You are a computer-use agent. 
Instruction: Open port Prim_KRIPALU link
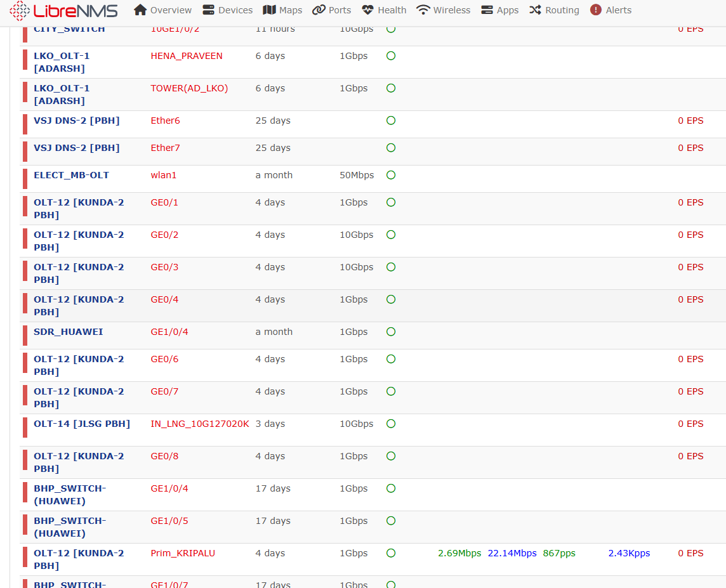coord(183,553)
